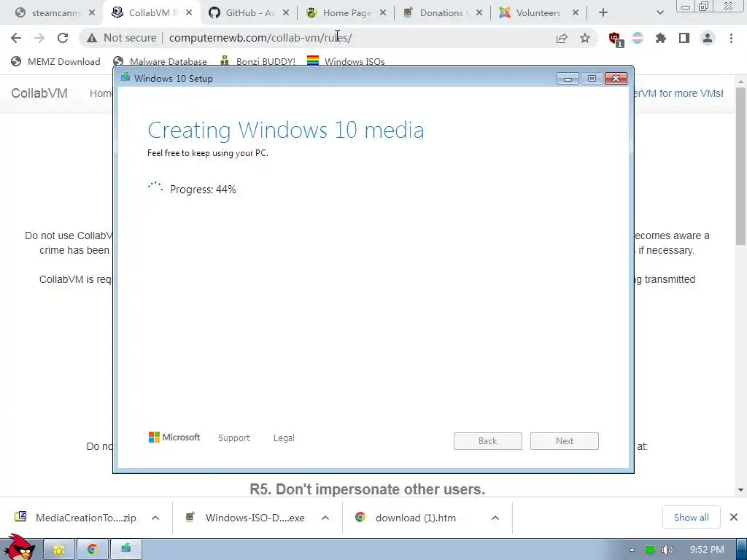The width and height of the screenshot is (747, 560).
Task: Open Windows-ISO-D....exe download item
Action: click(247, 518)
